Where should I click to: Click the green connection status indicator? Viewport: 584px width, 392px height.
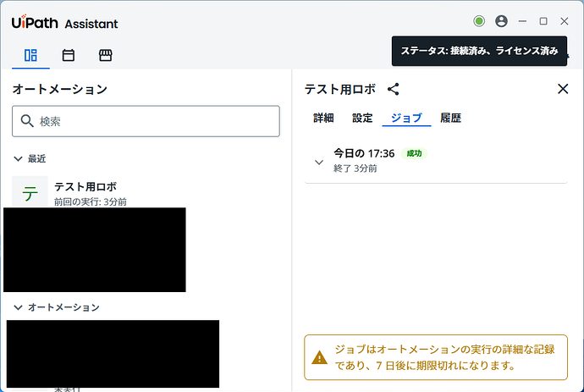[x=479, y=21]
